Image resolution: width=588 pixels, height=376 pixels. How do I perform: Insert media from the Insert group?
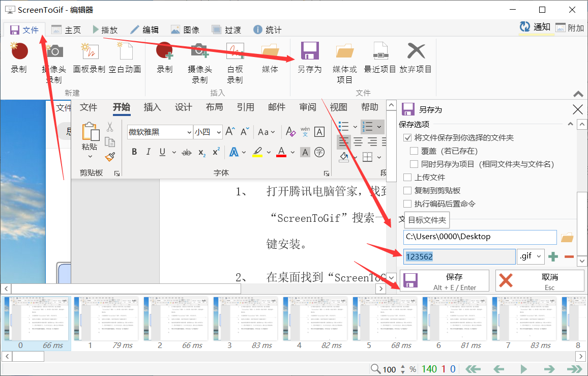tap(270, 58)
